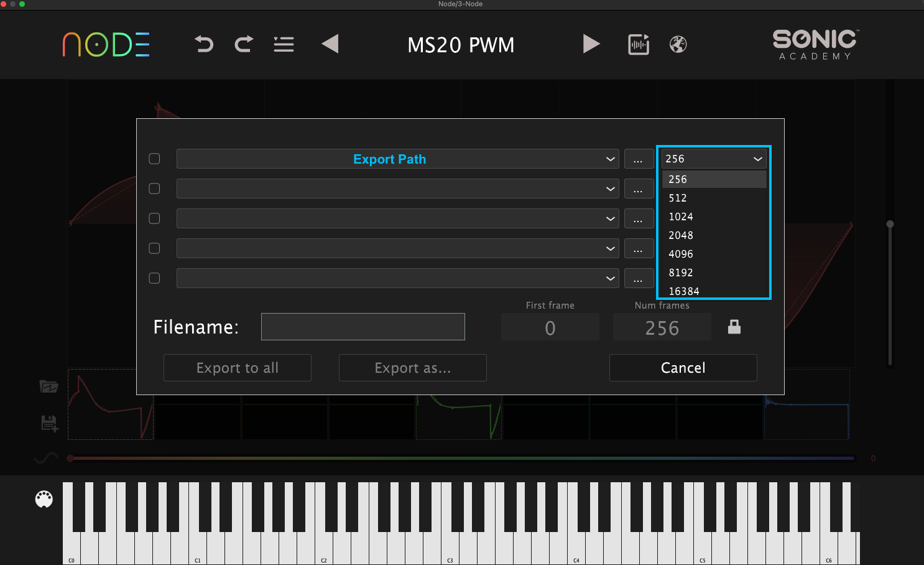Go to next preset with right arrow
Image resolution: width=924 pixels, height=565 pixels.
591,44
